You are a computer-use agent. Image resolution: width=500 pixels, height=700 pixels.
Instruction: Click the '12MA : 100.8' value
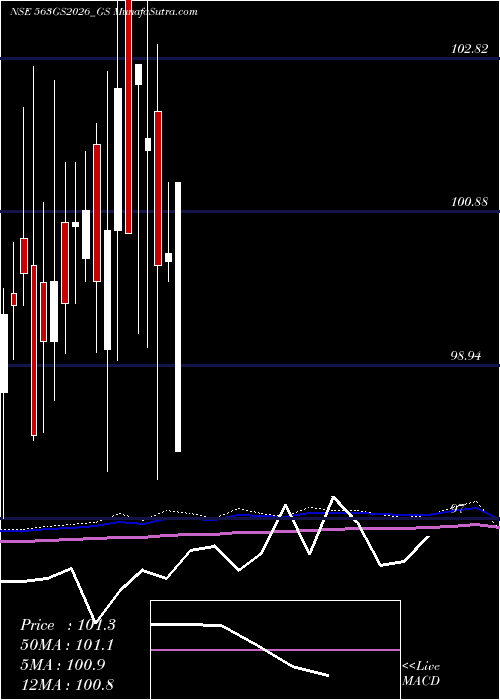coord(67,684)
